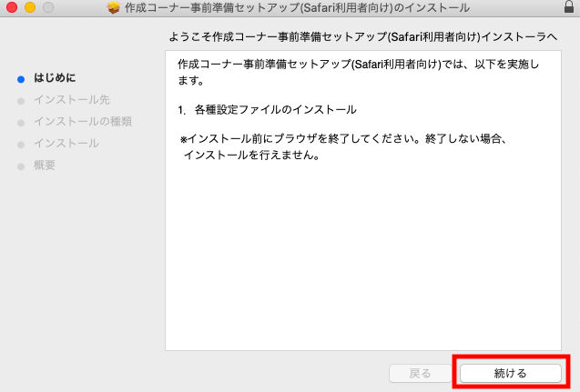
Task: Click the line 1. 各種設定ファイルのインストール
Action: [267, 110]
